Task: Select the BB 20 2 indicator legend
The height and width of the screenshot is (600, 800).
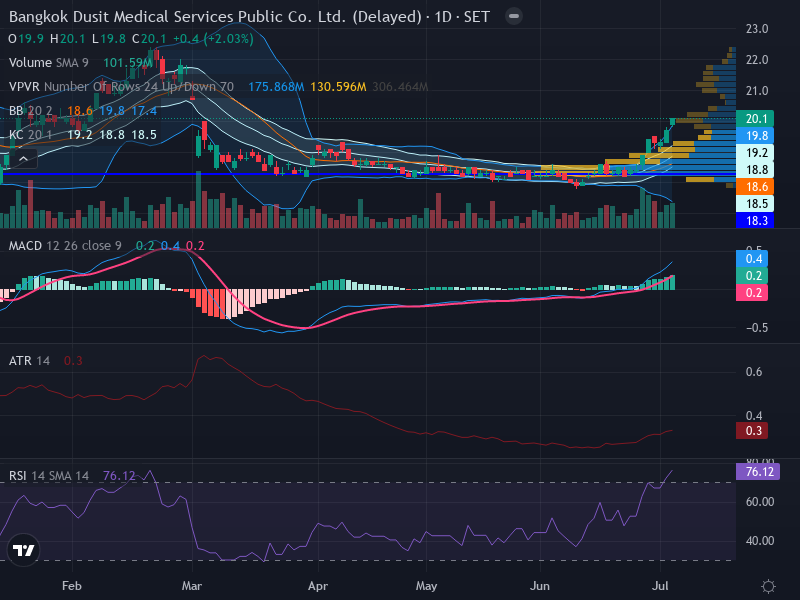Action: pos(31,111)
